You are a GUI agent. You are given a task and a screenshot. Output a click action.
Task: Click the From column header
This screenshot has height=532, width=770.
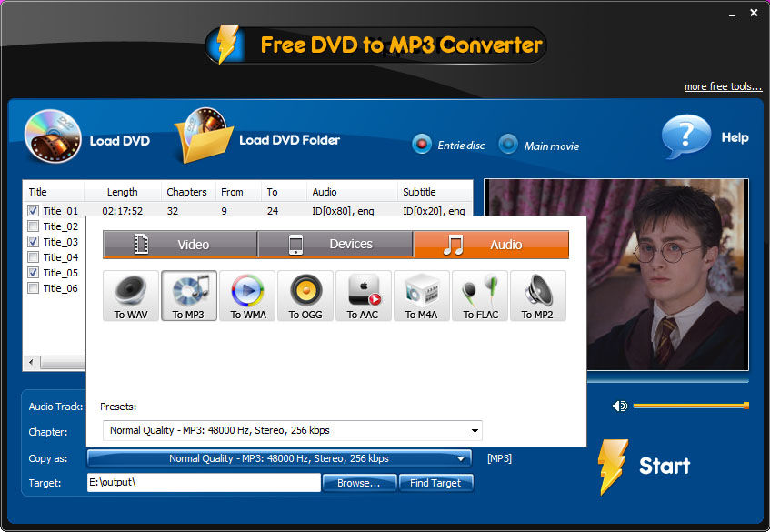click(x=237, y=192)
